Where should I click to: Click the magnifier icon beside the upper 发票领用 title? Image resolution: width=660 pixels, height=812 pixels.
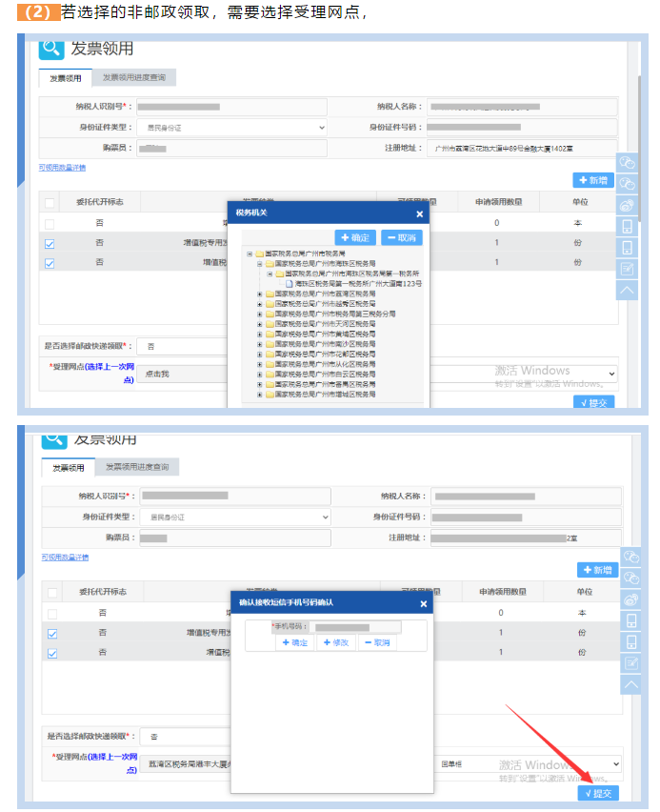tap(51, 49)
